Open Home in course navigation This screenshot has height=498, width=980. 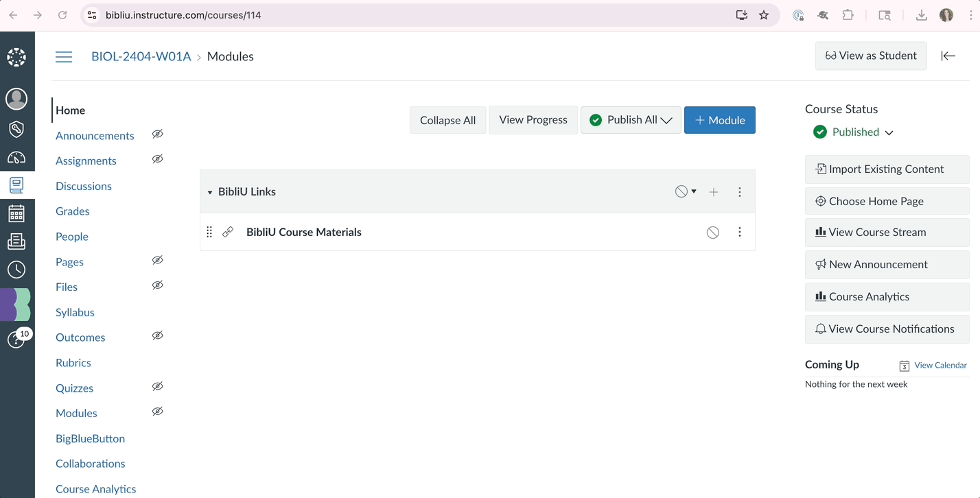point(70,110)
